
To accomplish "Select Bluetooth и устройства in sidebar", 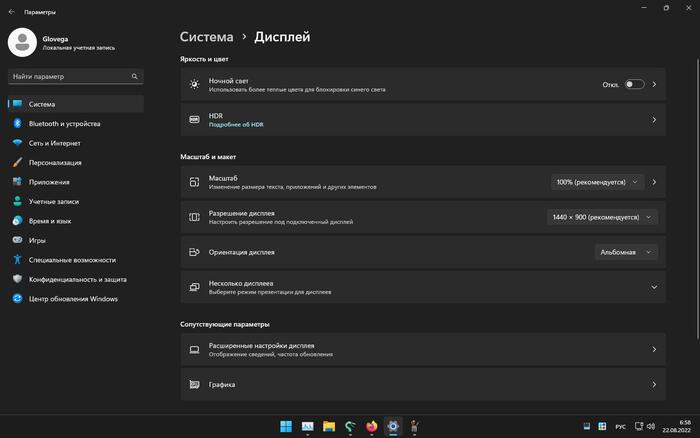I will pyautogui.click(x=64, y=124).
